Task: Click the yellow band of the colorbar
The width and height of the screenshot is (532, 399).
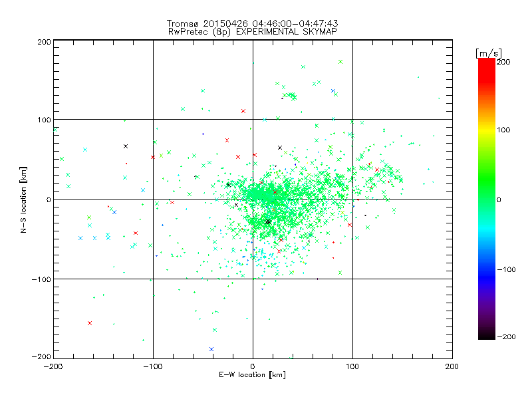Action: pyautogui.click(x=487, y=130)
